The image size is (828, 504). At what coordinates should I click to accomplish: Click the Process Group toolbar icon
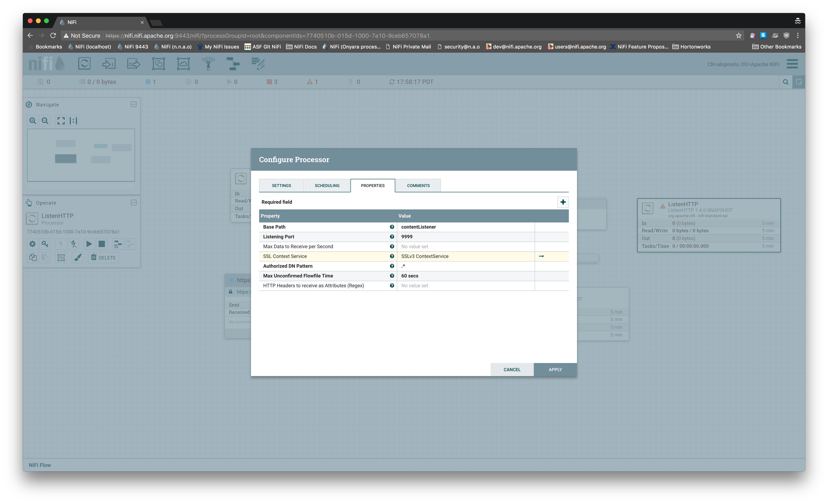[x=158, y=64]
